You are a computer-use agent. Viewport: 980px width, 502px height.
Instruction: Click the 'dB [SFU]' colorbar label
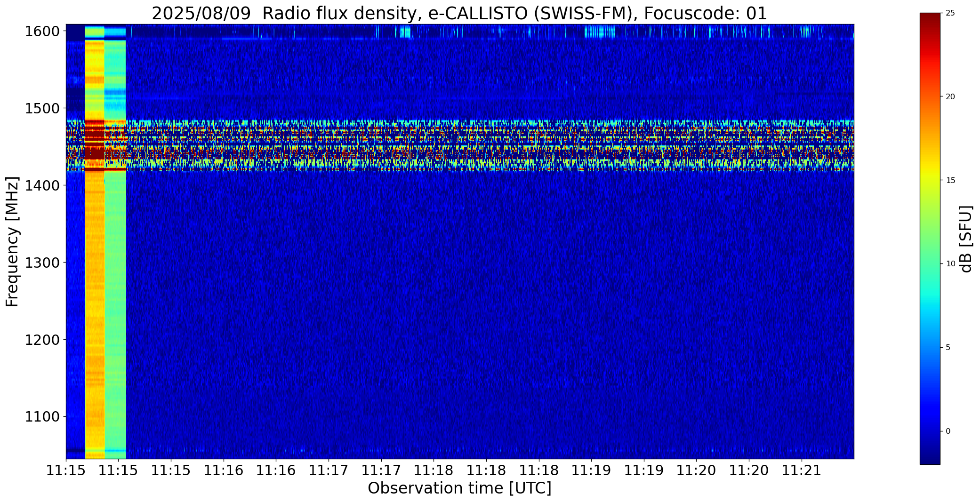pyautogui.click(x=966, y=239)
